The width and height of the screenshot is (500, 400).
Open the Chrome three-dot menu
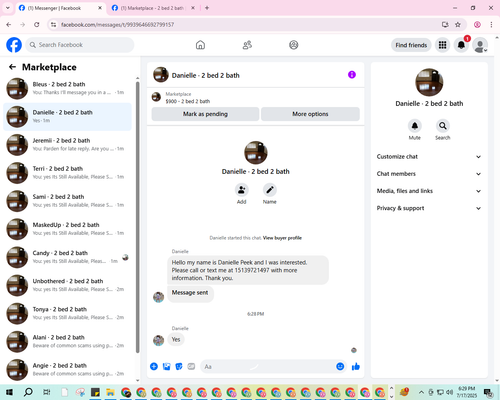(491, 24)
